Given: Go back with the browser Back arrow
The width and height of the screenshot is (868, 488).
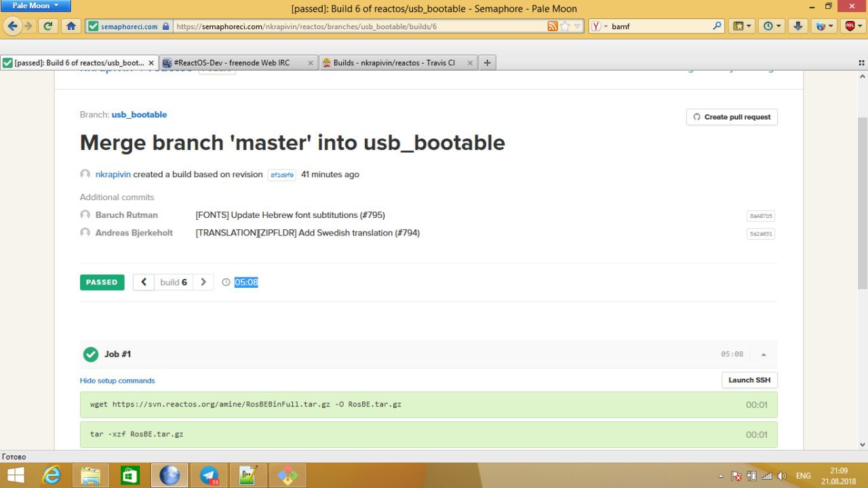Looking at the screenshot, I should pos(12,26).
